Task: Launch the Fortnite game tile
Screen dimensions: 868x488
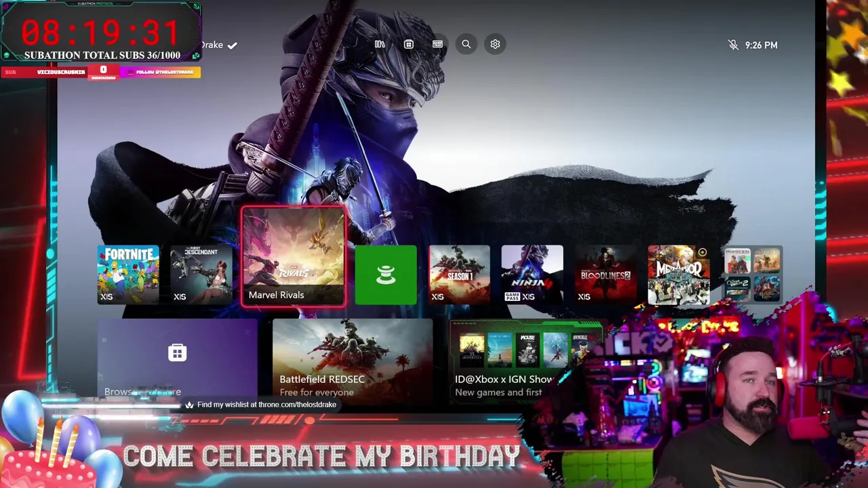Action: [128, 274]
